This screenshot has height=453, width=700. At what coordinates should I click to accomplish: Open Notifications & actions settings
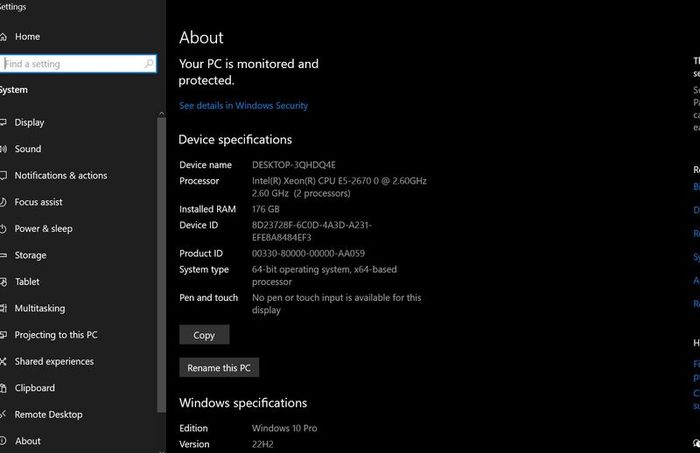pyautogui.click(x=61, y=175)
